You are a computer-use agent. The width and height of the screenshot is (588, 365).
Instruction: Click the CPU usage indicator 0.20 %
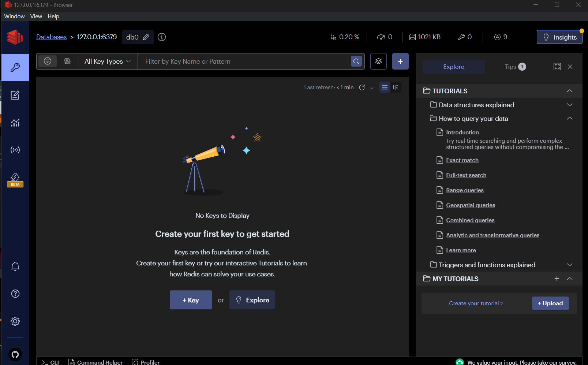tap(345, 37)
